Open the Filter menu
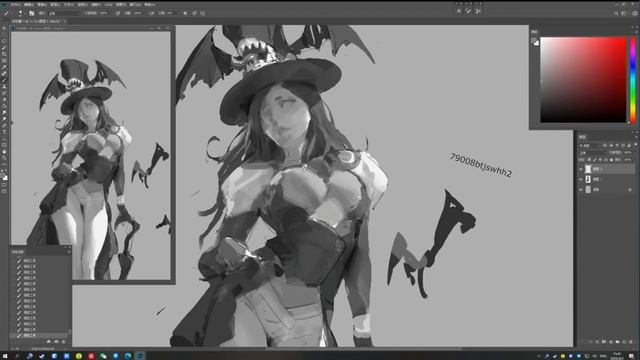 tap(96, 4)
